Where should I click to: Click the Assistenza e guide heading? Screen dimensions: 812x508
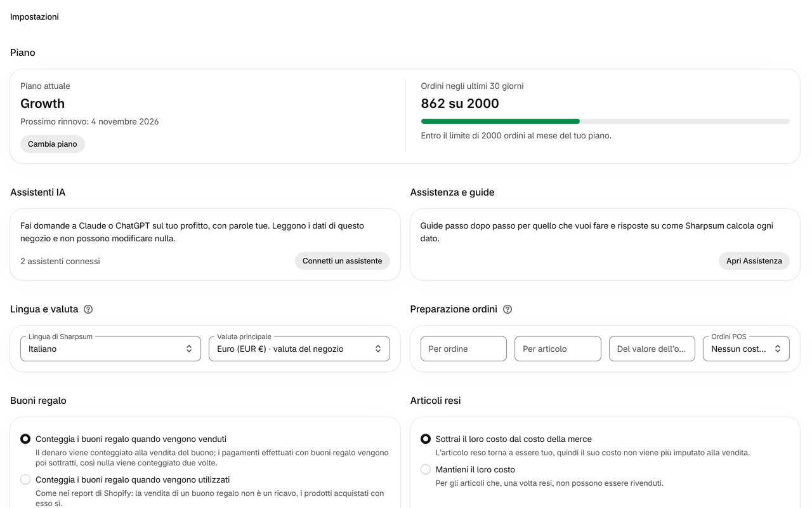452,192
